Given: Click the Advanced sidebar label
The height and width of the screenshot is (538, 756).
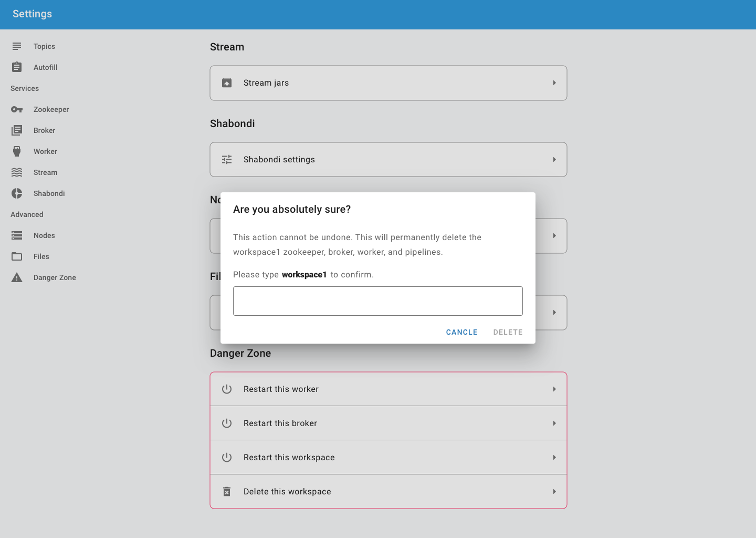Looking at the screenshot, I should click(27, 214).
